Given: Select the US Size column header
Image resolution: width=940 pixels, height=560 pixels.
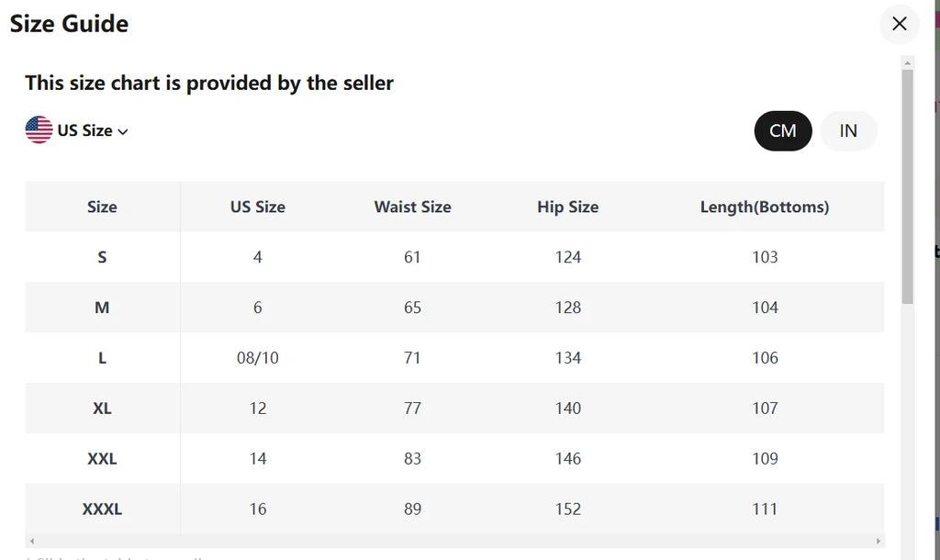Looking at the screenshot, I should (x=257, y=207).
